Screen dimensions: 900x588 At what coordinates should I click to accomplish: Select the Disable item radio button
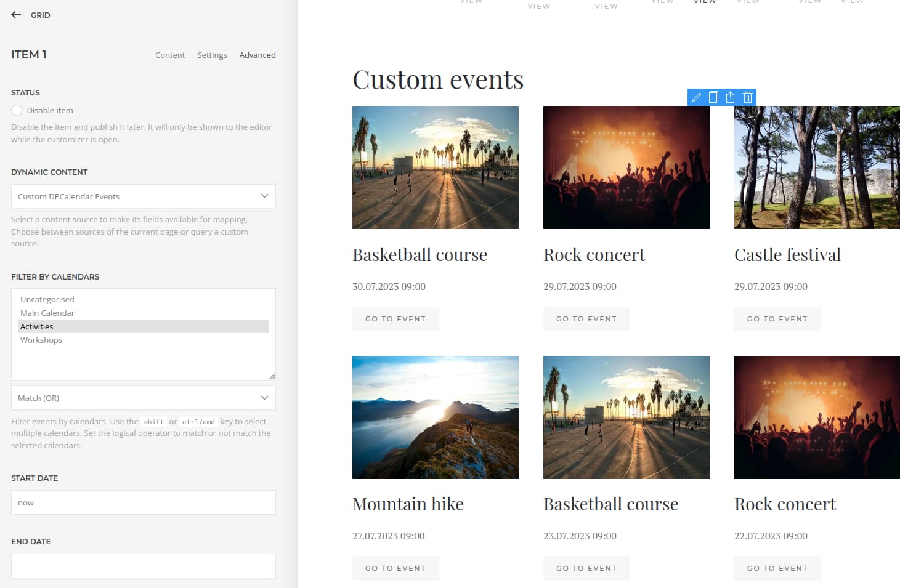[x=17, y=110]
